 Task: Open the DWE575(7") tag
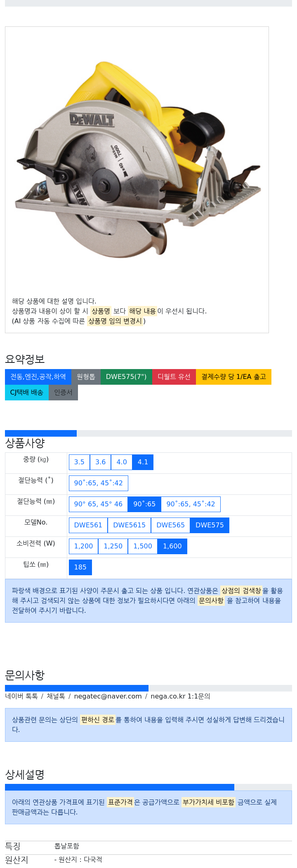[126, 377]
